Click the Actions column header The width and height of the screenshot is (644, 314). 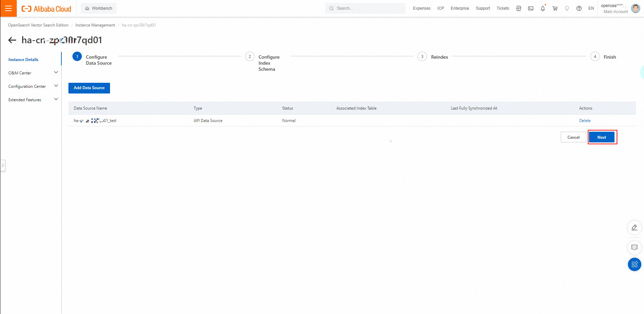pos(586,108)
